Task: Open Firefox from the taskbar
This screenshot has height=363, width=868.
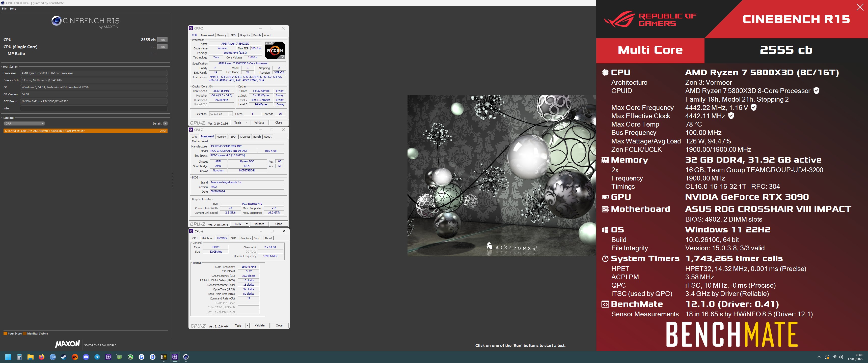Action: (x=41, y=357)
